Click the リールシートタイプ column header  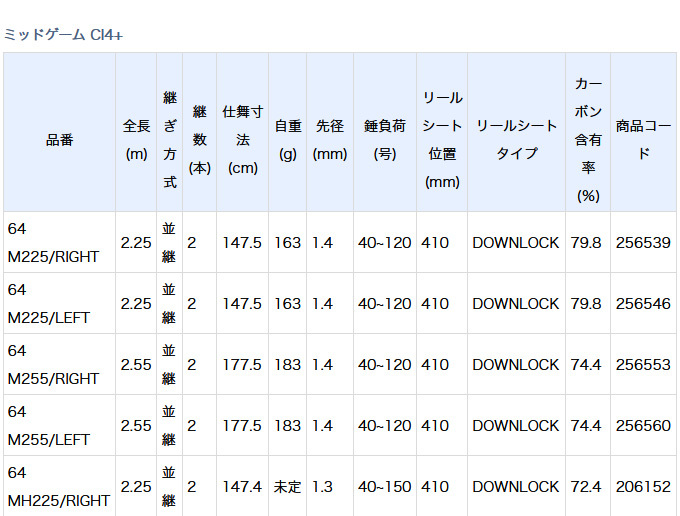(516, 140)
